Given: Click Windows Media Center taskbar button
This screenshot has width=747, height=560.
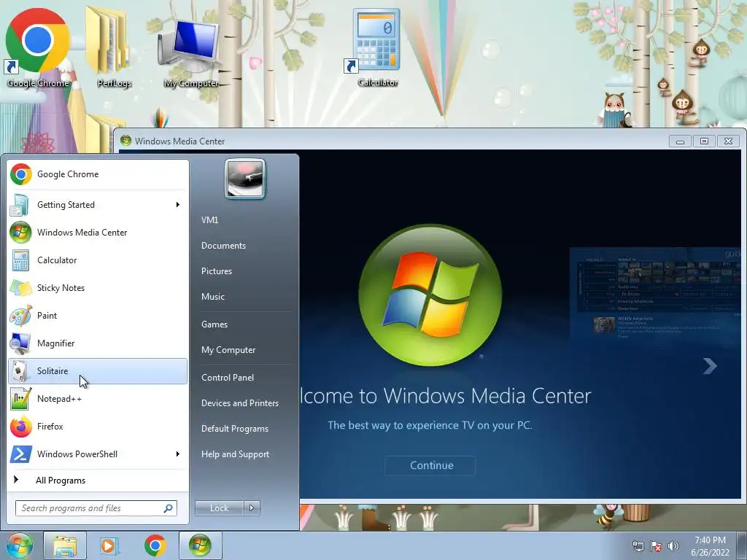Looking at the screenshot, I should (x=200, y=545).
